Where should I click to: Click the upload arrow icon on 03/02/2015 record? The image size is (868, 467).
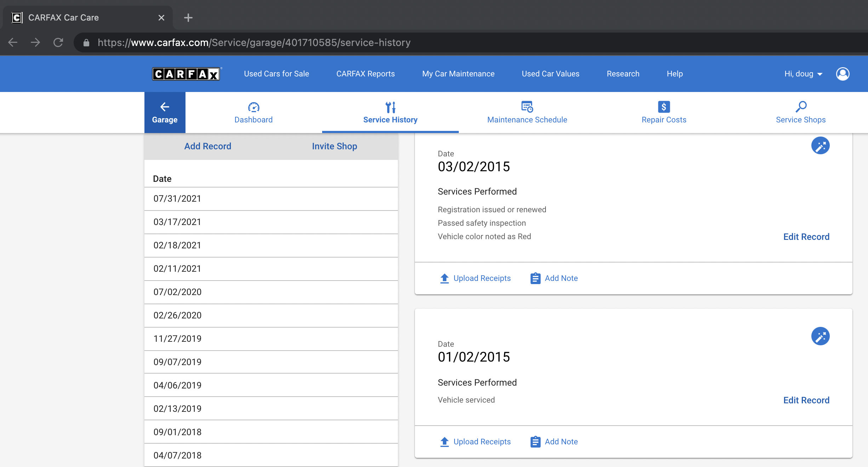(445, 278)
